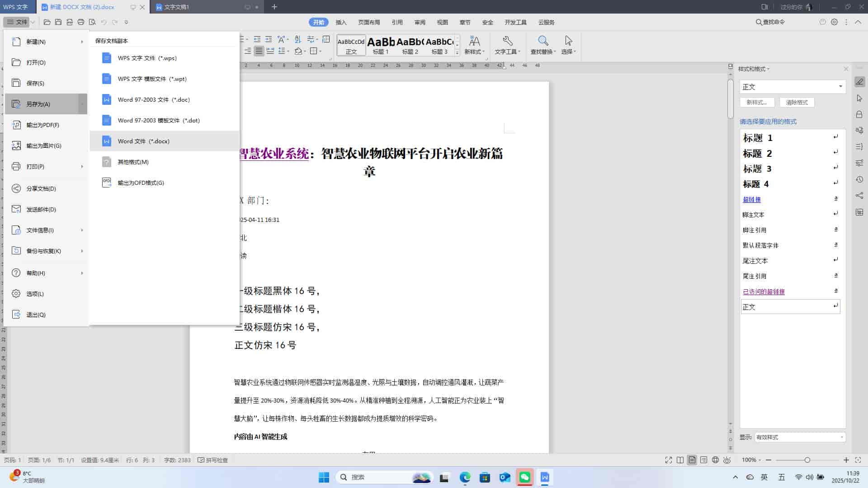The image size is (868, 488).
Task: Click the decrease indent icon
Action: click(x=257, y=39)
